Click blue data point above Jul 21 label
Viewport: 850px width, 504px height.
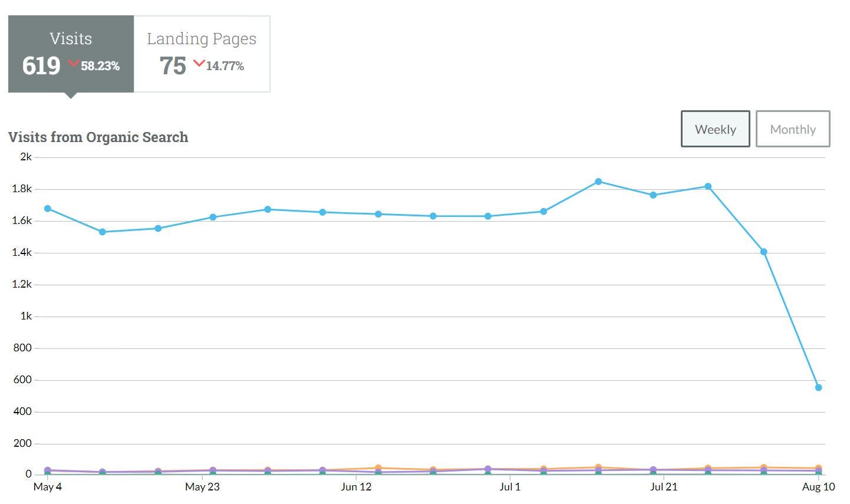653,195
